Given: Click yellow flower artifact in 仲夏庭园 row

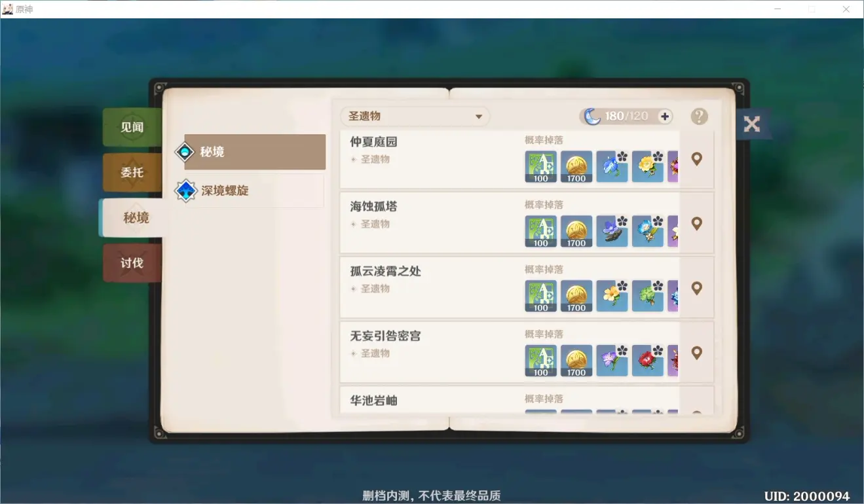Looking at the screenshot, I should click(x=647, y=167).
